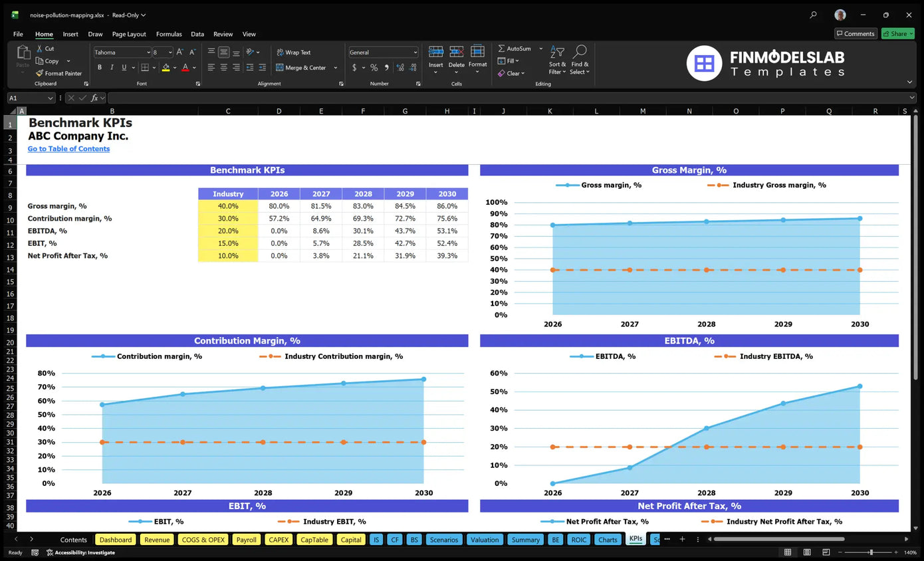924x561 pixels.
Task: Open the Tahoma font name dropdown
Action: point(148,53)
